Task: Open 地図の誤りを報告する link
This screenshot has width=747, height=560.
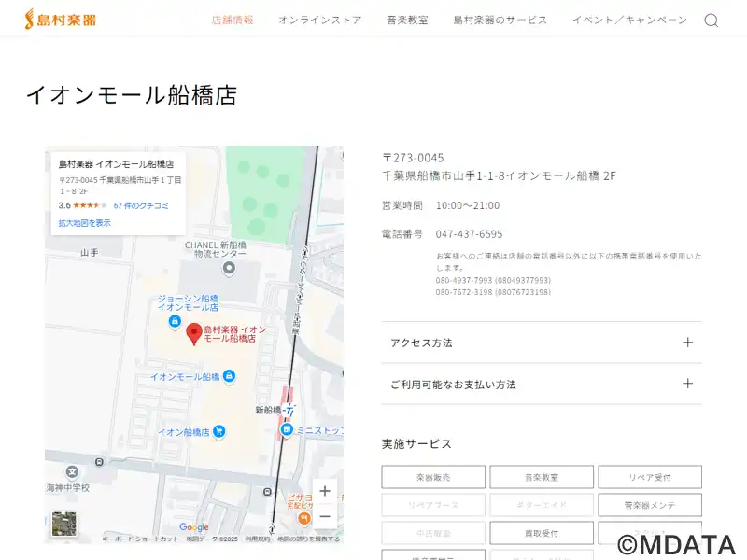Action: coord(309,539)
